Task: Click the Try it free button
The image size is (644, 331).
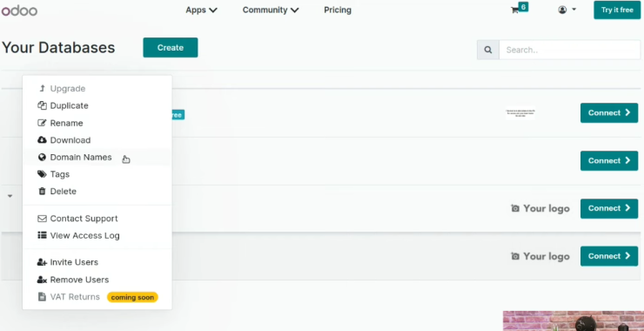Action: pos(617,10)
